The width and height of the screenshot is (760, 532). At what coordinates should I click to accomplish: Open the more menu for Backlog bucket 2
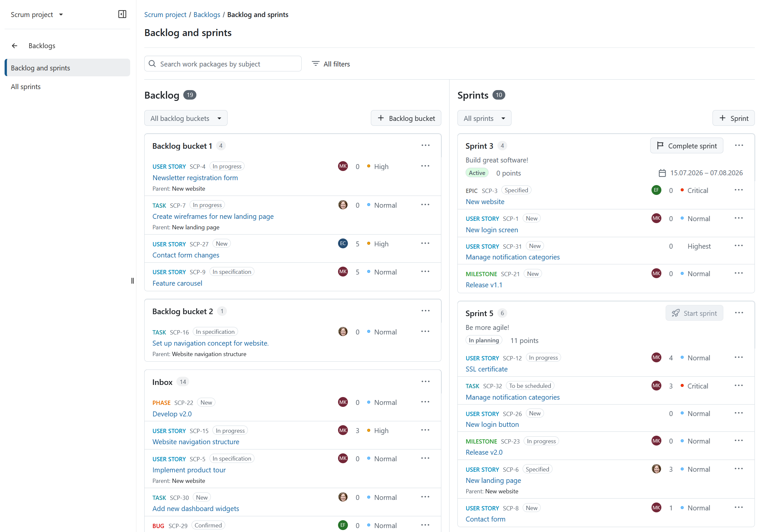425,311
